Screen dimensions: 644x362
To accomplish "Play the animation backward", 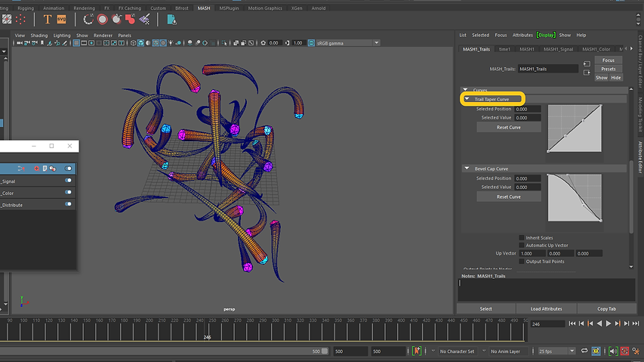I will coord(599,323).
